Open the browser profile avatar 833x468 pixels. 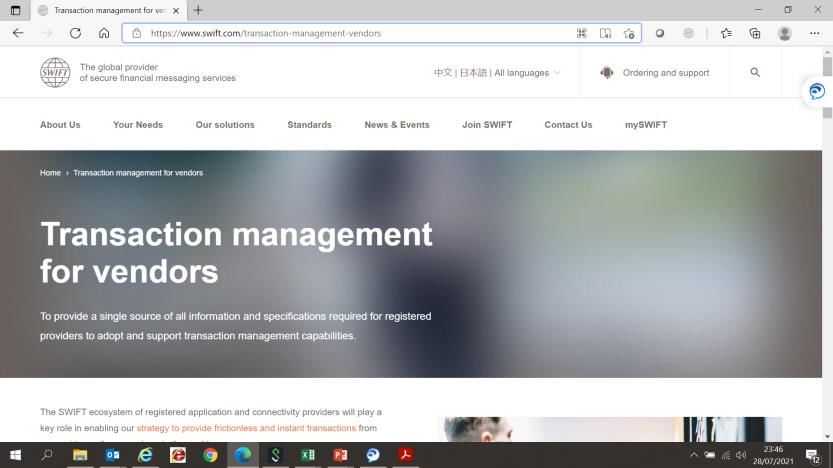[785, 33]
